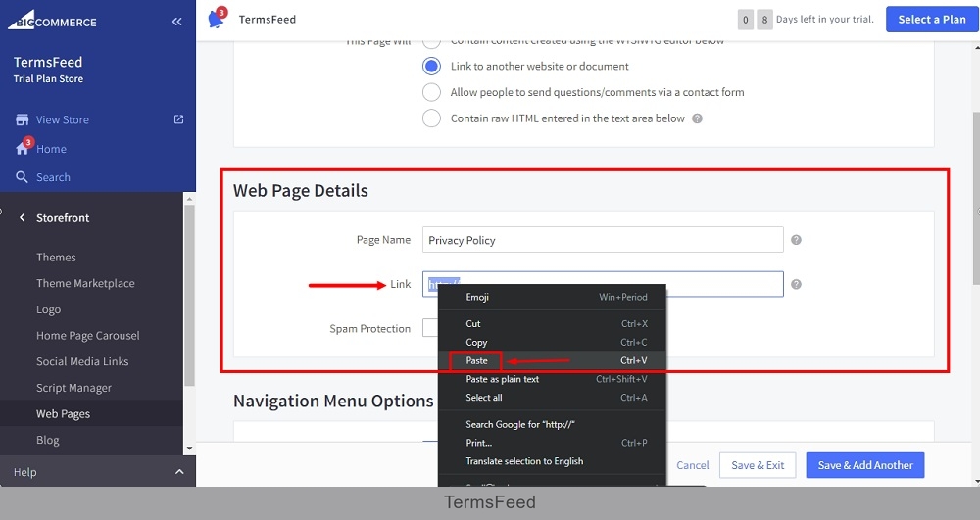Go back using Storefront chevron

point(23,217)
